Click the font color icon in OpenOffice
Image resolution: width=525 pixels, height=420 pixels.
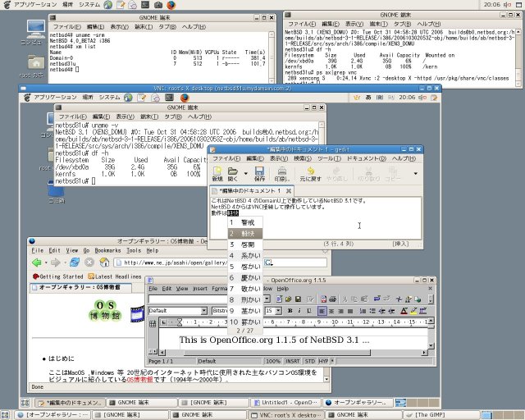(x=404, y=311)
